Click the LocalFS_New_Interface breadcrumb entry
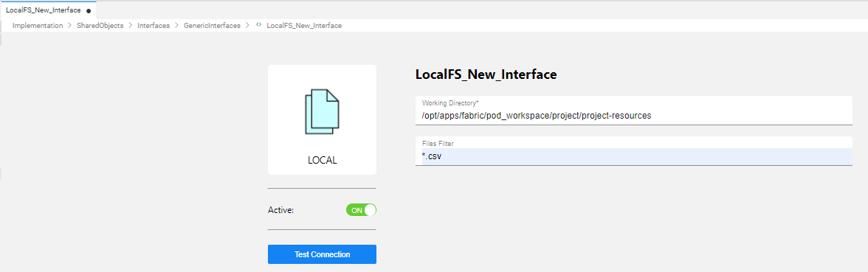The width and height of the screenshot is (868, 272). tap(304, 25)
